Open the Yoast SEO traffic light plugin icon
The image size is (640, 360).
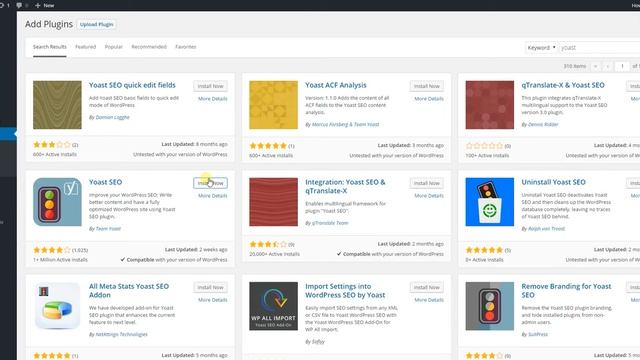[x=57, y=202]
